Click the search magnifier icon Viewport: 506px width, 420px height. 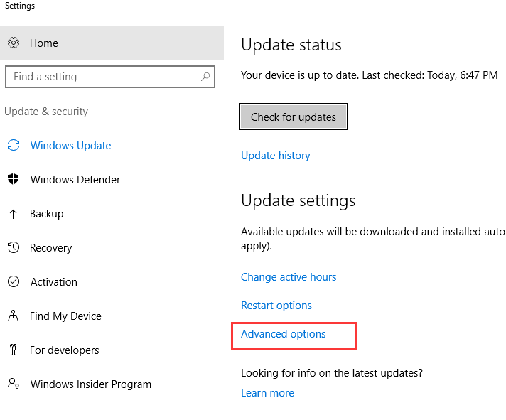coord(205,77)
